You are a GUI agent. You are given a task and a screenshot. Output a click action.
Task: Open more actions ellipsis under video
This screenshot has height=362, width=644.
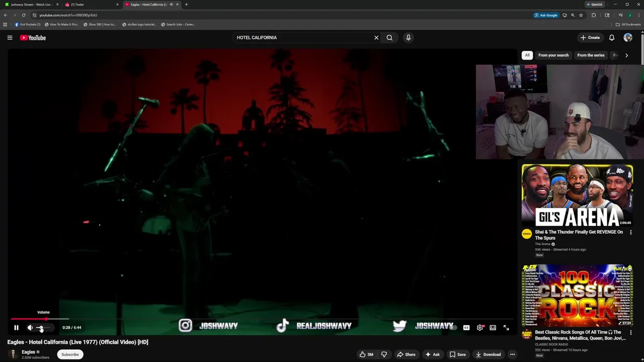pyautogui.click(x=512, y=354)
